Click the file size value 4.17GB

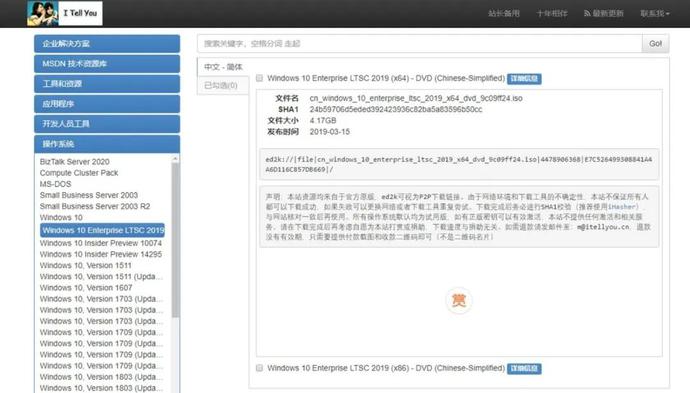click(323, 120)
